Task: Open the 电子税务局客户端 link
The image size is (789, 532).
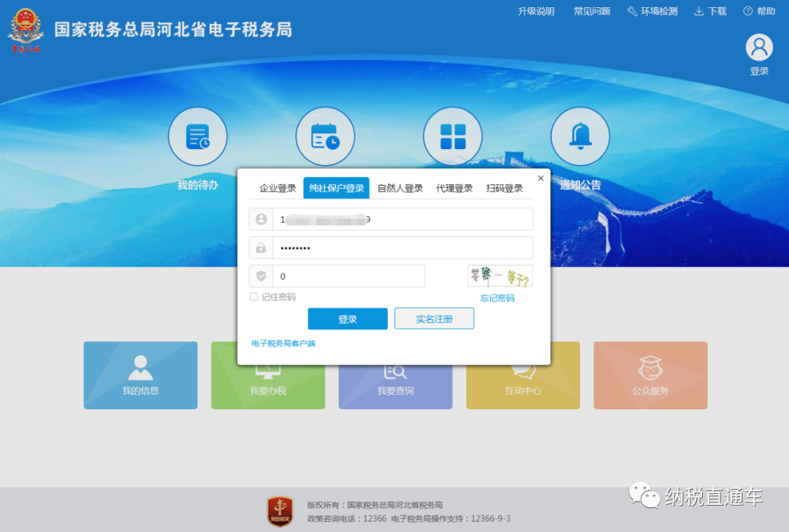Action: pos(283,343)
